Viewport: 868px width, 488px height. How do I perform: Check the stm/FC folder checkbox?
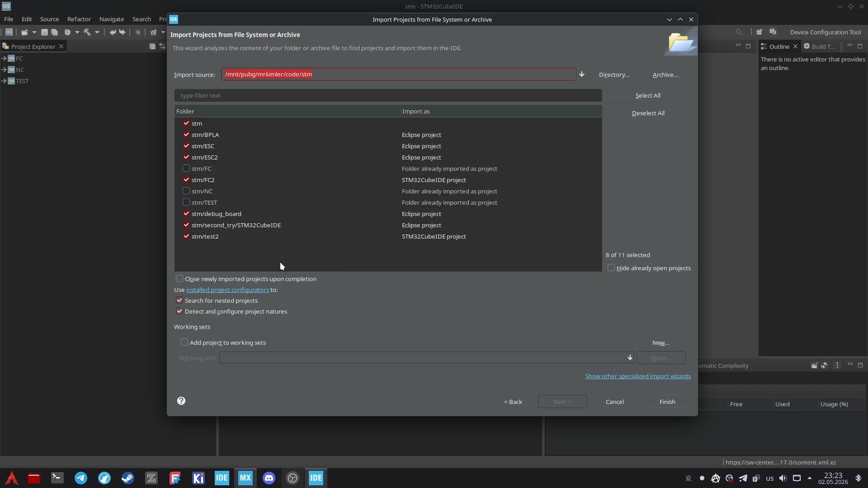pyautogui.click(x=186, y=168)
